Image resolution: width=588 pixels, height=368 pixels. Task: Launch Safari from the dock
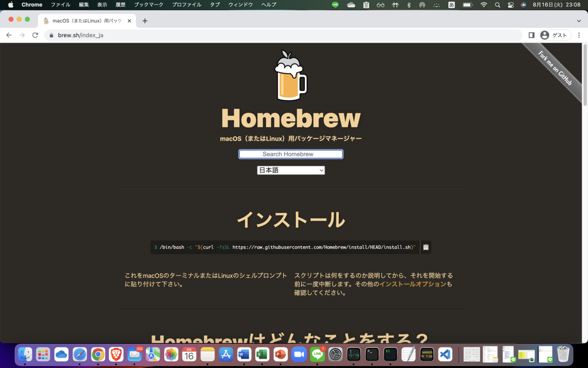pyautogui.click(x=80, y=354)
